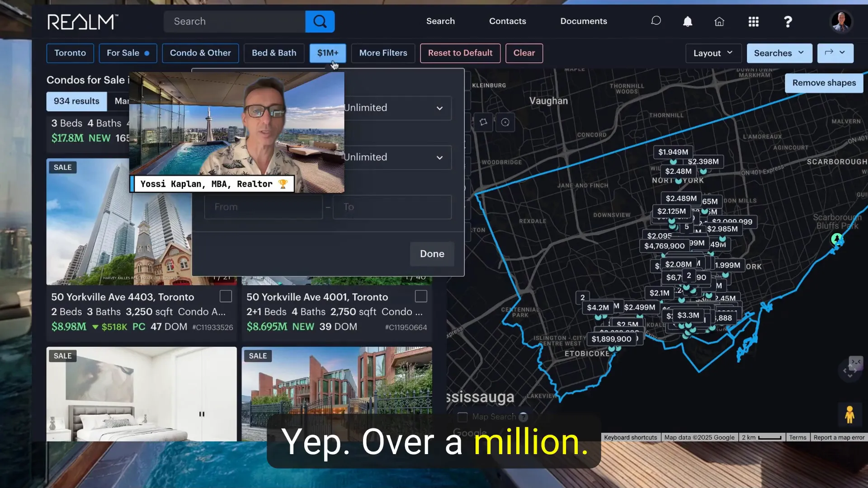Image resolution: width=868 pixels, height=488 pixels.
Task: Click the blue search magnifier button
Action: 320,21
